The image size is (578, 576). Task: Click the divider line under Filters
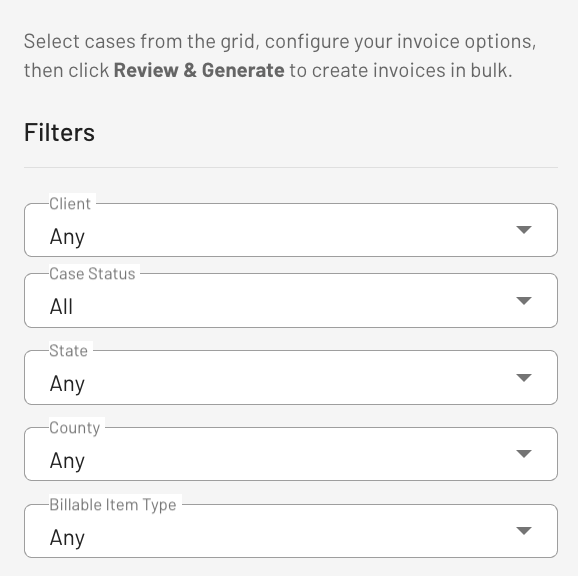(290, 167)
